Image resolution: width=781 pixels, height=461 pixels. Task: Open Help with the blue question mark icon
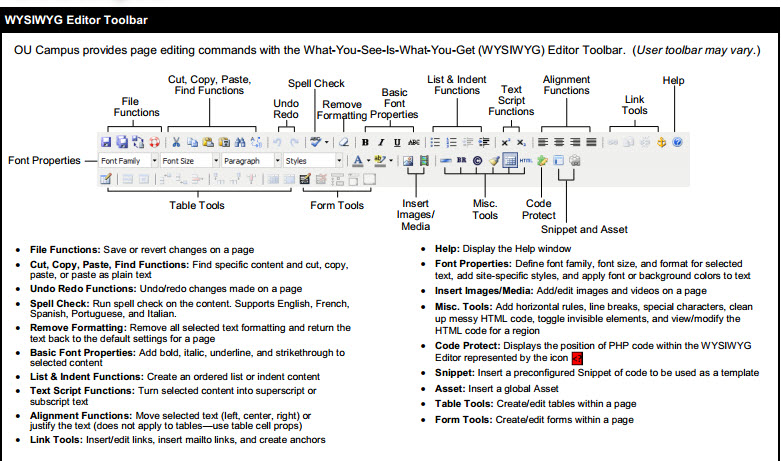pyautogui.click(x=677, y=142)
